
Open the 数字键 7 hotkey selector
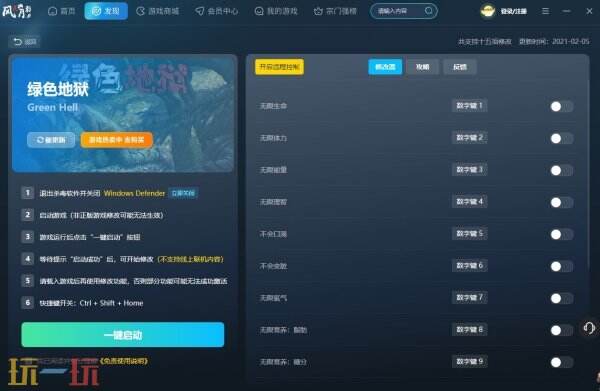click(470, 297)
